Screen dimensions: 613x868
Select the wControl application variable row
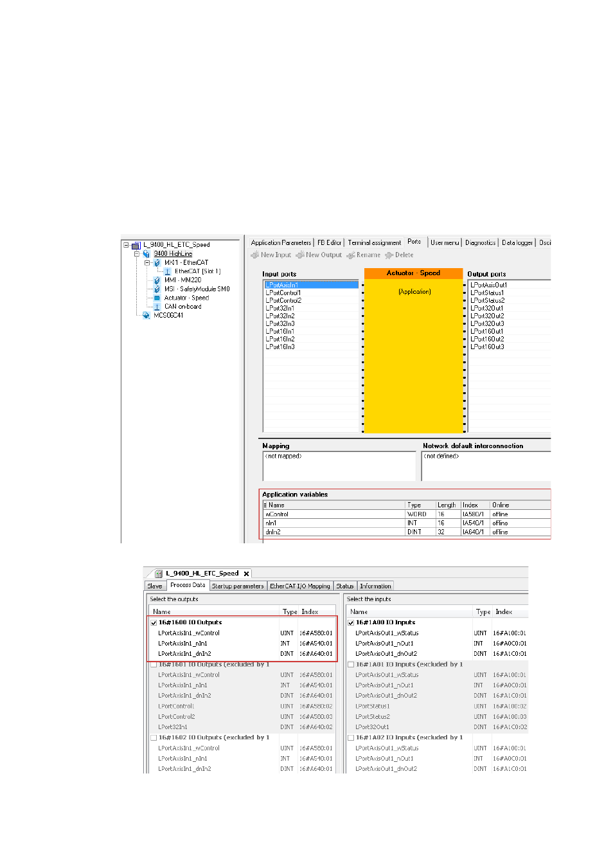click(x=407, y=514)
